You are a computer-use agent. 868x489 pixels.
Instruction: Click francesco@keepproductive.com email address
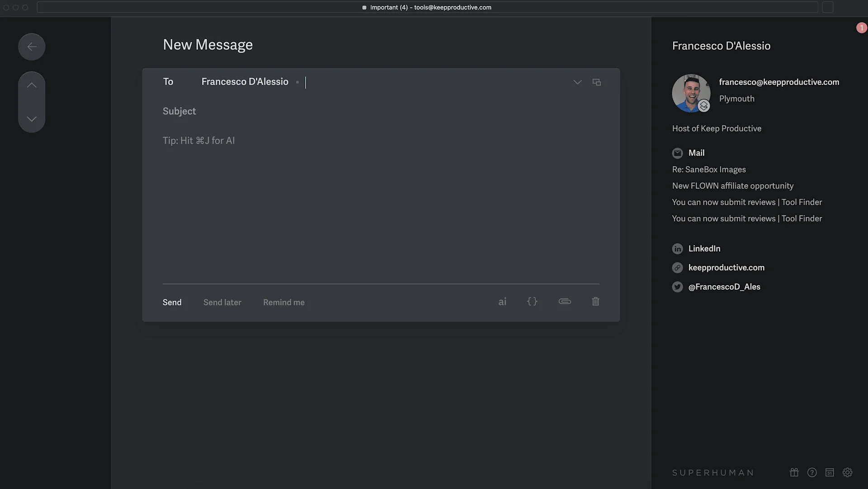point(779,82)
